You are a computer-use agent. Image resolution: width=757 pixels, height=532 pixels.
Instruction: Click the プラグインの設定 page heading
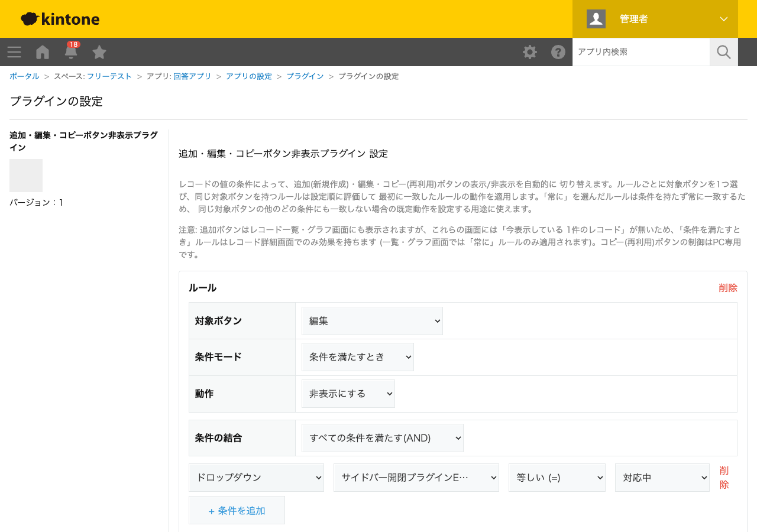pyautogui.click(x=56, y=101)
